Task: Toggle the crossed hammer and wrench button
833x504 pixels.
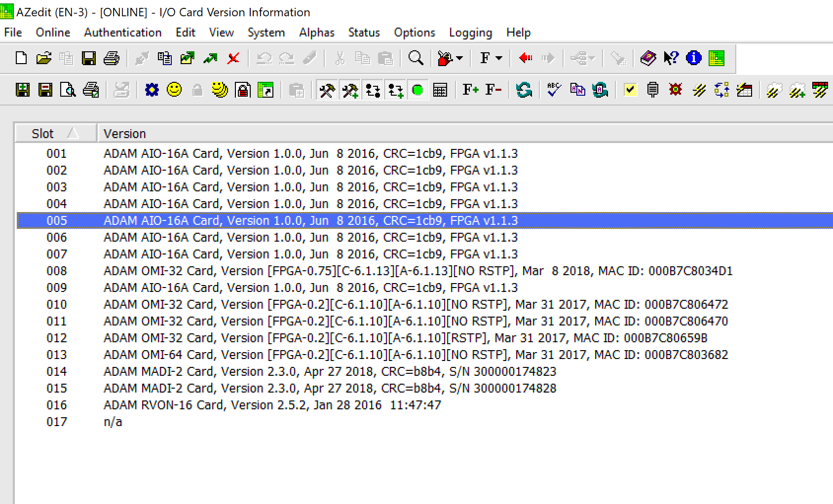Action: (x=327, y=90)
